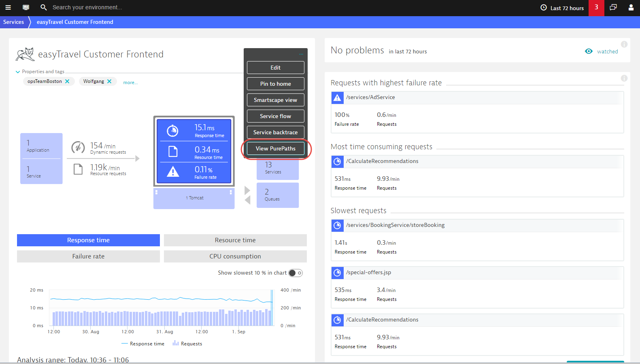This screenshot has width=640, height=364.
Task: Click the chart analysis range marker
Action: pos(272,307)
